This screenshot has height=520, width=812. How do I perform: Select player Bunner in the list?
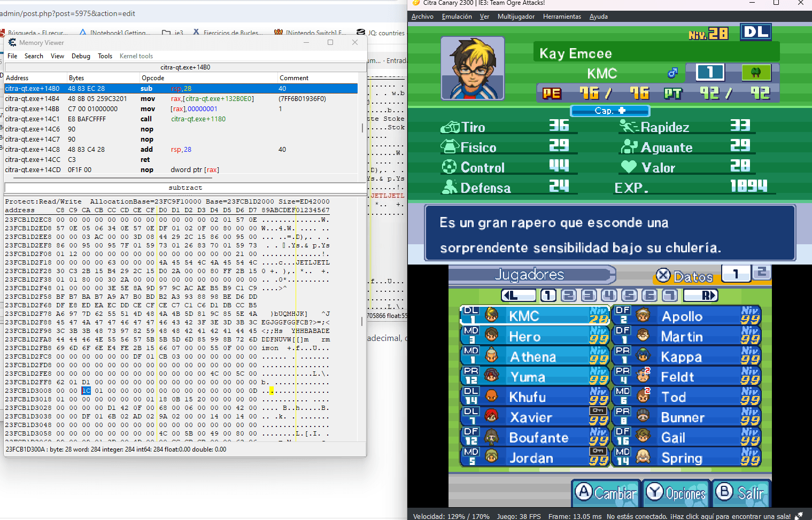pyautogui.click(x=687, y=417)
